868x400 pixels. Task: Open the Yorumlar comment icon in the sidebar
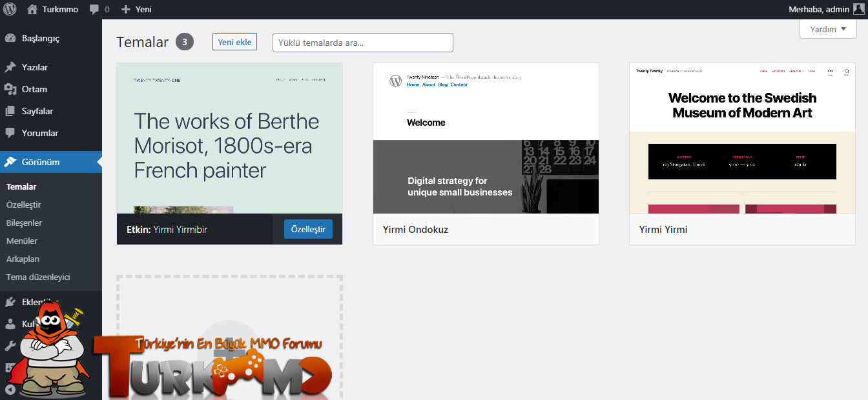[10, 133]
